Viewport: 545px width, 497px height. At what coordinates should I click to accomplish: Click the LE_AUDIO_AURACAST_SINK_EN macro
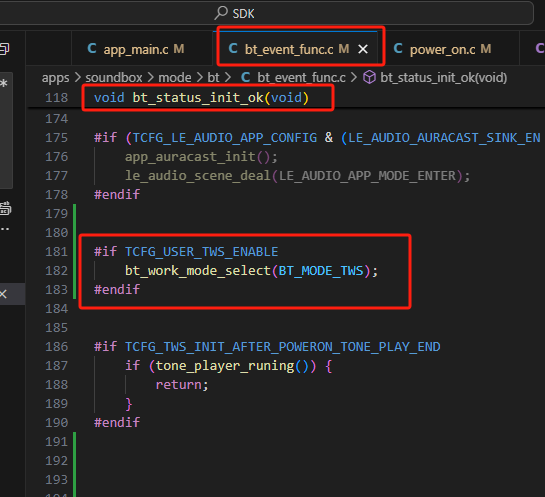pyautogui.click(x=444, y=138)
